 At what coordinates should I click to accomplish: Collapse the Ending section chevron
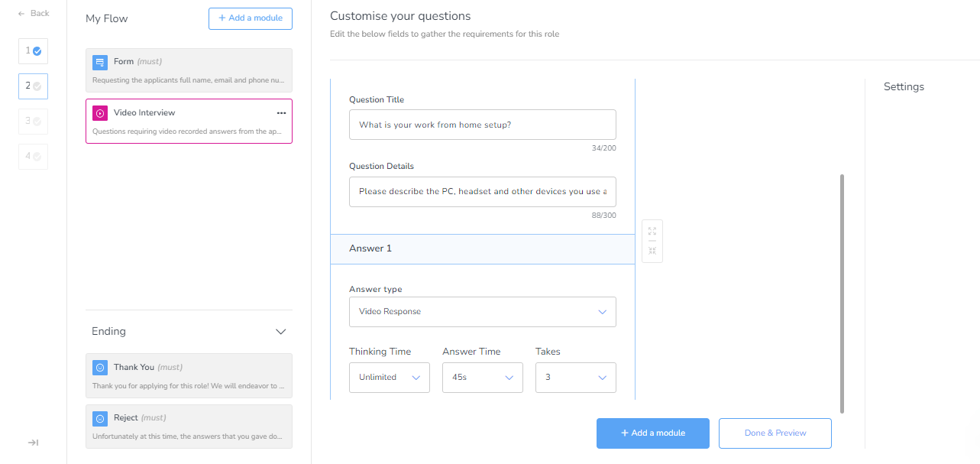click(280, 332)
